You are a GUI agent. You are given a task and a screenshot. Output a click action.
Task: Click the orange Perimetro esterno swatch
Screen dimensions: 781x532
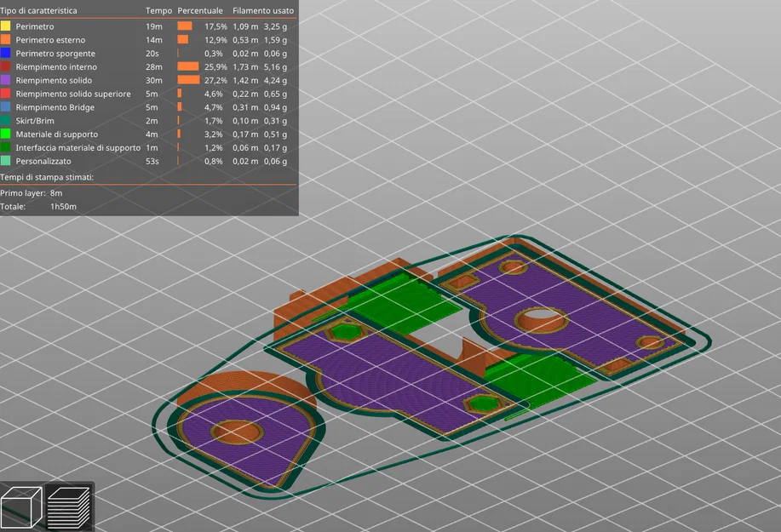coord(5,39)
